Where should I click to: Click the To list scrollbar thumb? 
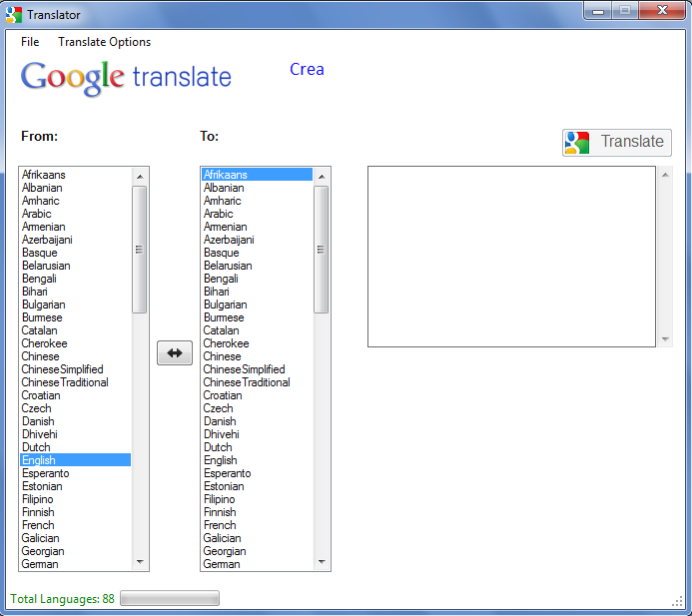[x=322, y=250]
